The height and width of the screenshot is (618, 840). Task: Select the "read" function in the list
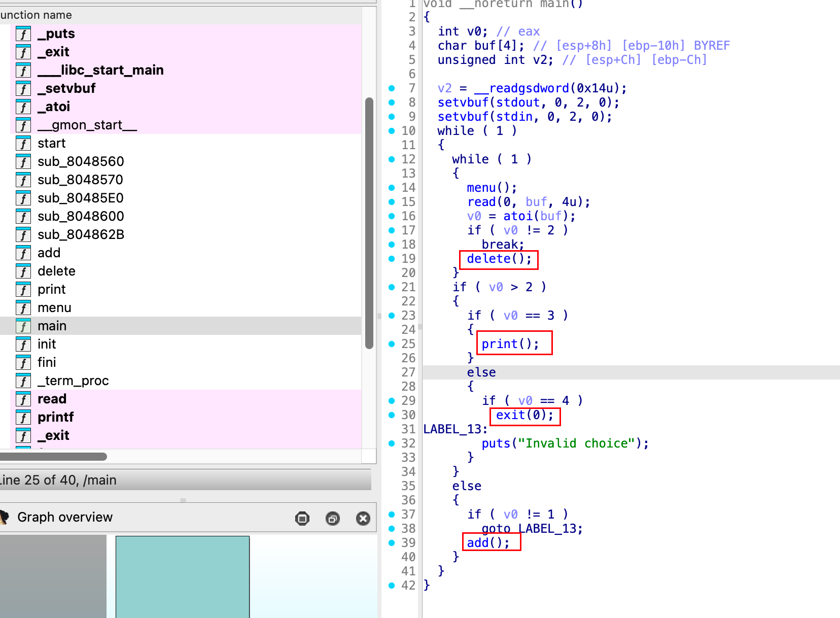[52, 399]
